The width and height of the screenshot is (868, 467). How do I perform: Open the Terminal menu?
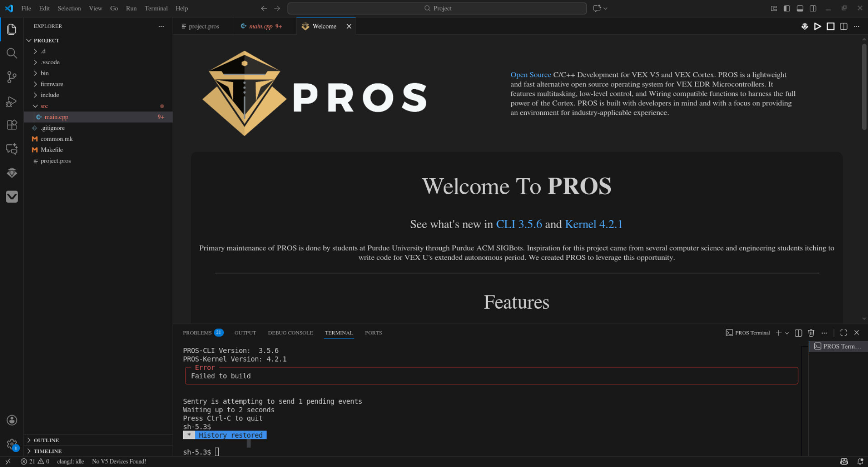[156, 9]
